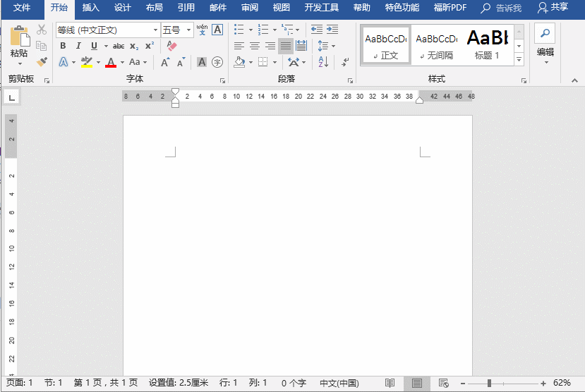Increase the paragraph indent
This screenshot has width=585, height=392.
coord(332,30)
